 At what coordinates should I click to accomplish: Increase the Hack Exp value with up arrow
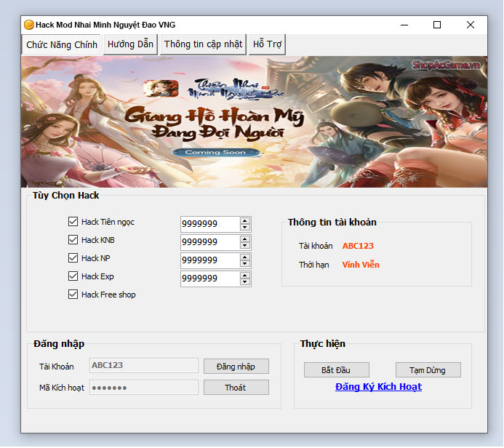click(245, 276)
